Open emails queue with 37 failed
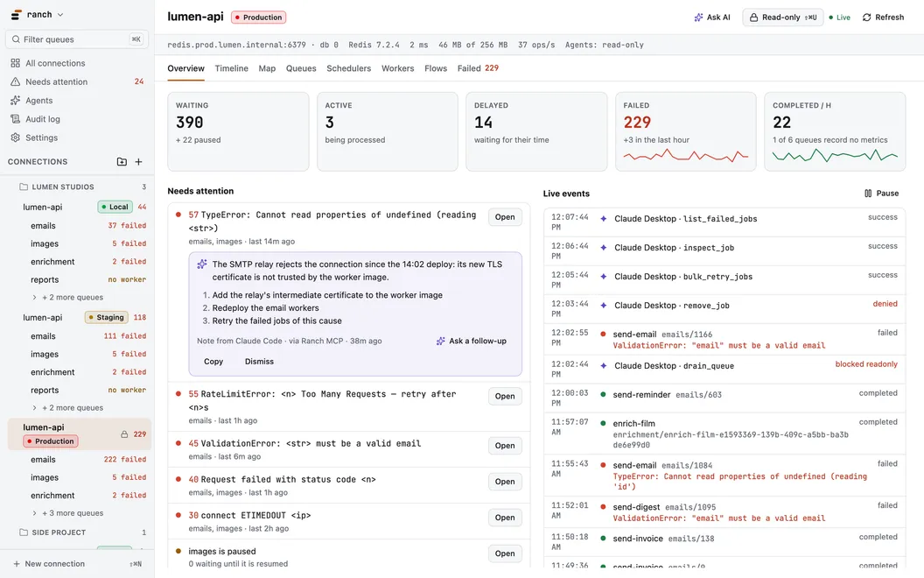This screenshot has width=924, height=578. point(87,226)
